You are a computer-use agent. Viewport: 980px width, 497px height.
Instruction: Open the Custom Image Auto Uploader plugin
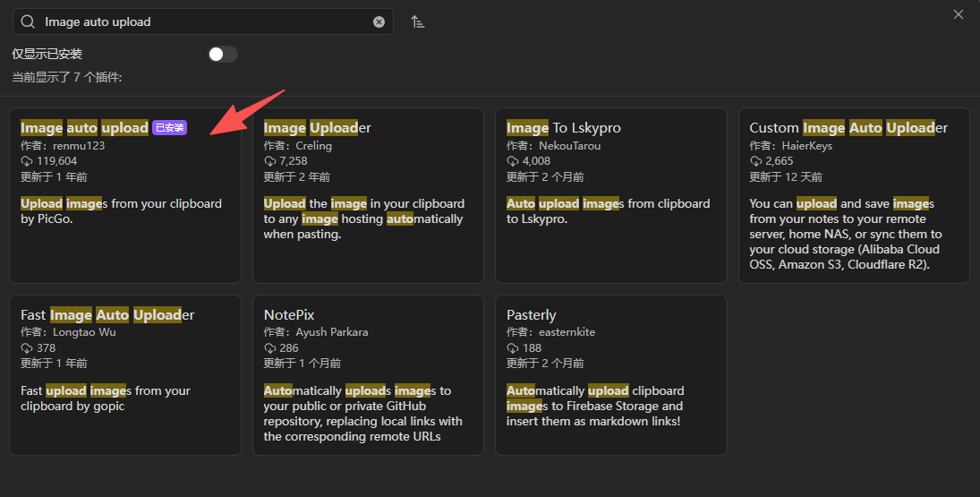(x=854, y=195)
